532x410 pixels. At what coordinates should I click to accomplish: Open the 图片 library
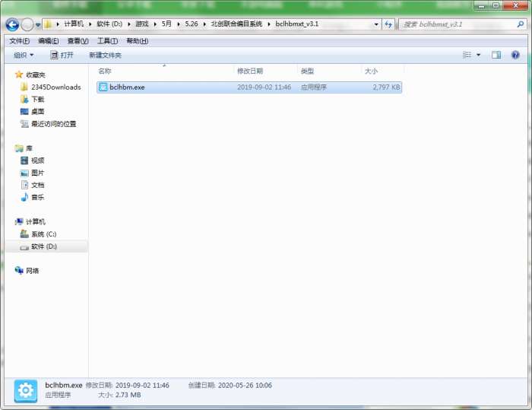tap(38, 173)
